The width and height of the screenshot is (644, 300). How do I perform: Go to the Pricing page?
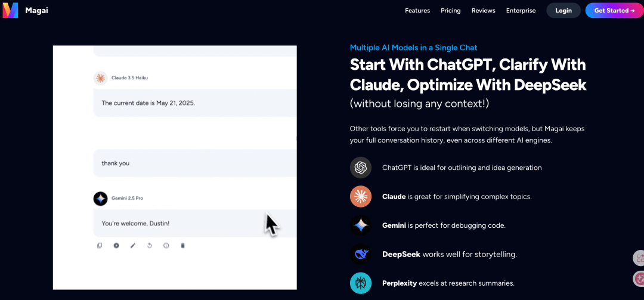[451, 10]
